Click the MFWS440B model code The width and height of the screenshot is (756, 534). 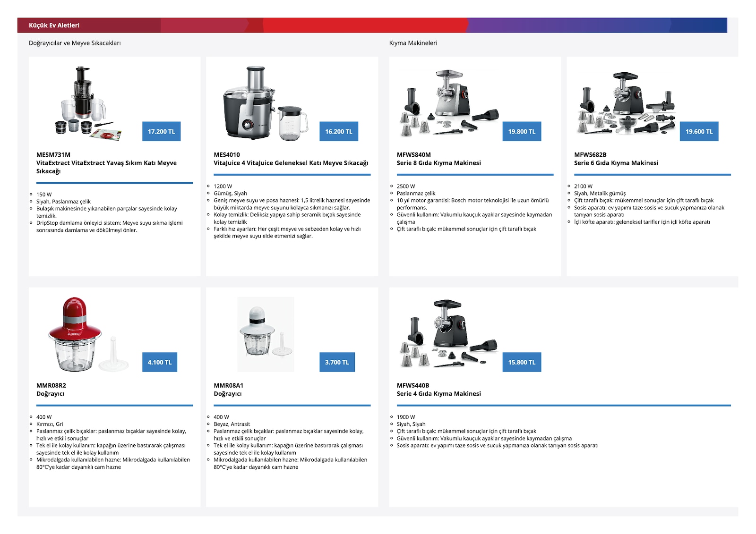tap(413, 385)
